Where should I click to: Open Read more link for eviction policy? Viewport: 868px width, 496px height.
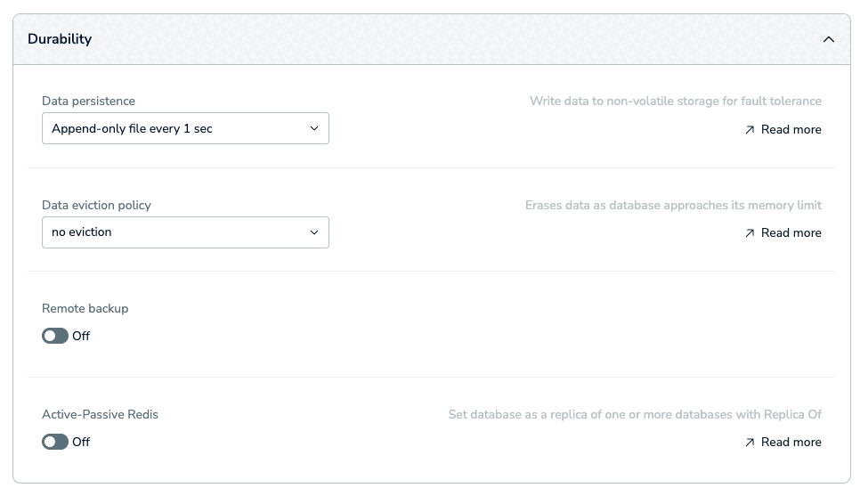783,233
